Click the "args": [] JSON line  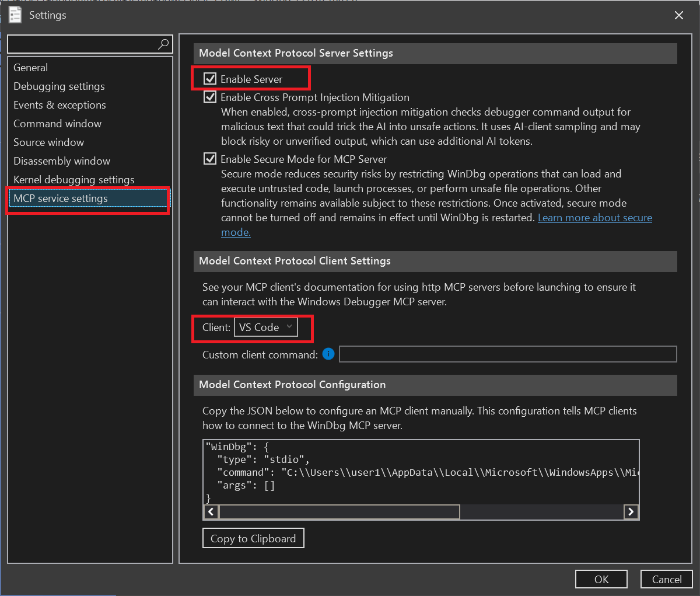[246, 485]
